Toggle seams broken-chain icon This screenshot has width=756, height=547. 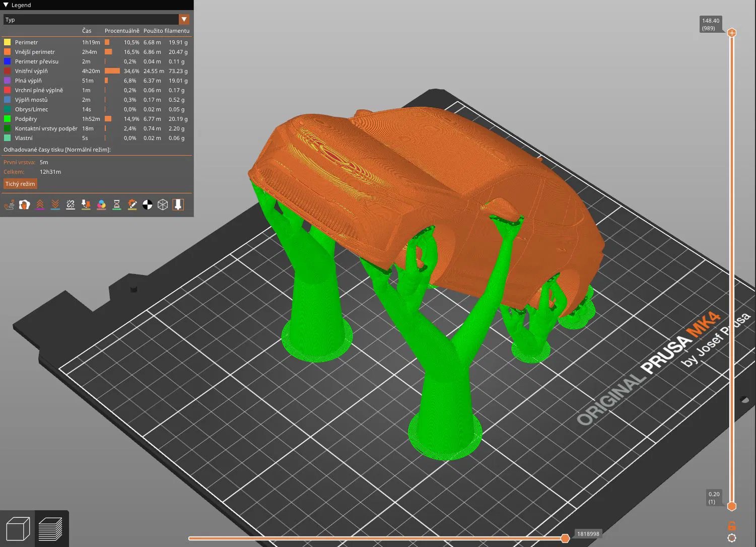pos(71,204)
